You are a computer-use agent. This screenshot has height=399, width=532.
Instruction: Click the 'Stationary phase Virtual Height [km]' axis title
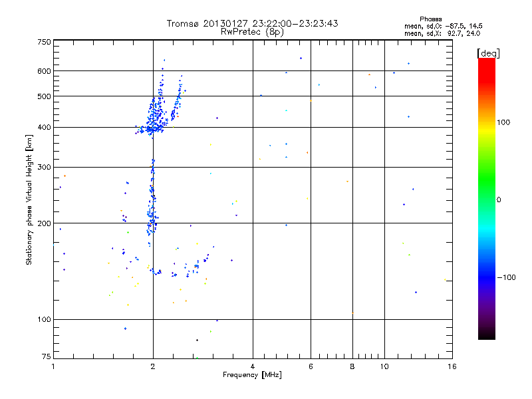[29, 200]
